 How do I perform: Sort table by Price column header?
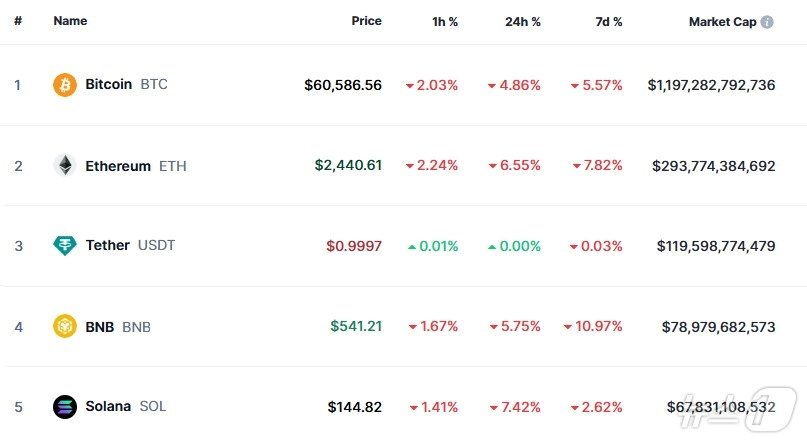click(366, 21)
